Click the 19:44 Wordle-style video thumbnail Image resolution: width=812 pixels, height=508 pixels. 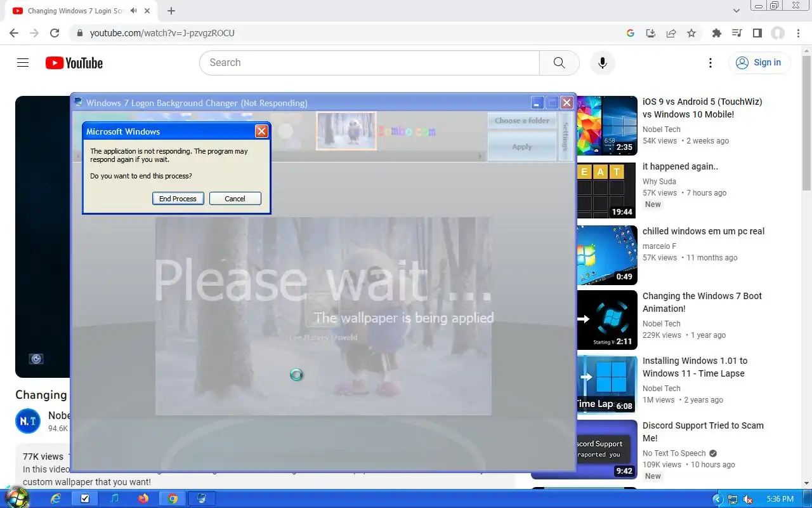(606, 190)
